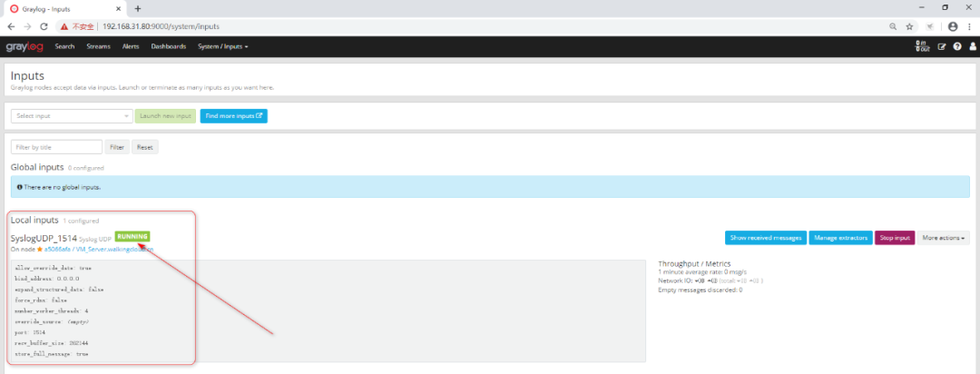Image resolution: width=980 pixels, height=374 pixels.
Task: Click the Stop input button
Action: (x=895, y=238)
